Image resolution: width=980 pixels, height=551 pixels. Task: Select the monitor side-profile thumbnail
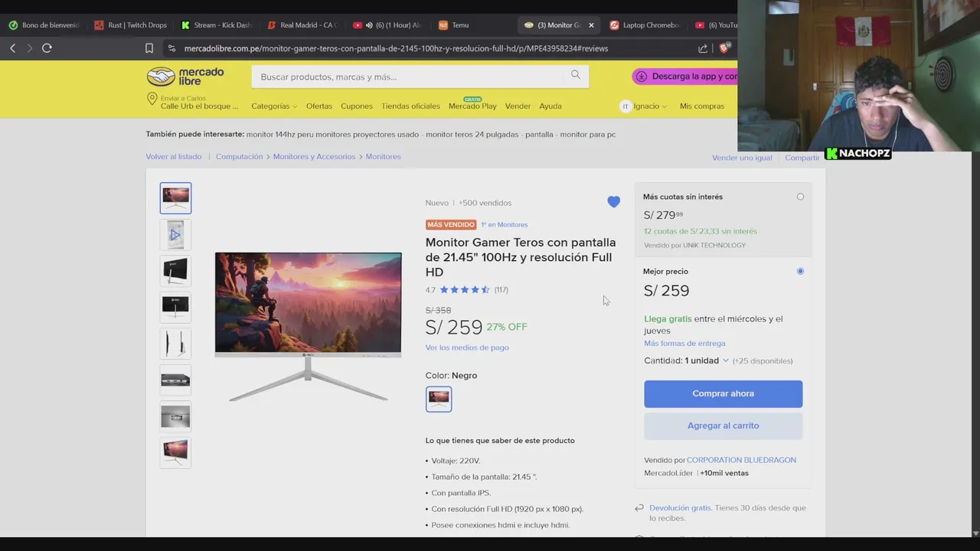coord(175,344)
